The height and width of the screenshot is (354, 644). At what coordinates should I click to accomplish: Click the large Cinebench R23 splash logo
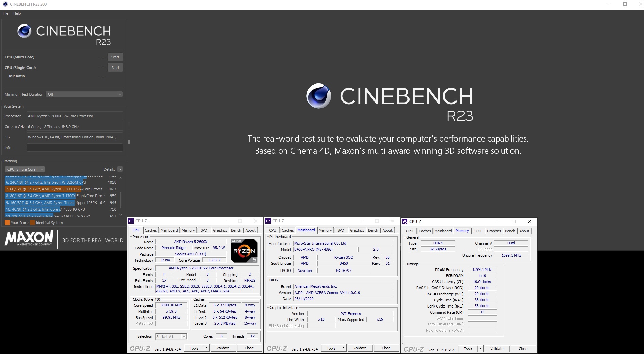(390, 103)
